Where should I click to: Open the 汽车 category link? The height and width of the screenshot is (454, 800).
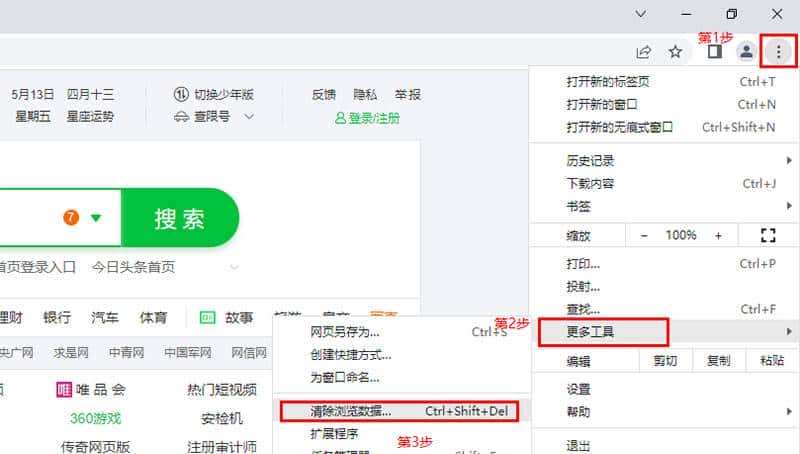(x=105, y=317)
